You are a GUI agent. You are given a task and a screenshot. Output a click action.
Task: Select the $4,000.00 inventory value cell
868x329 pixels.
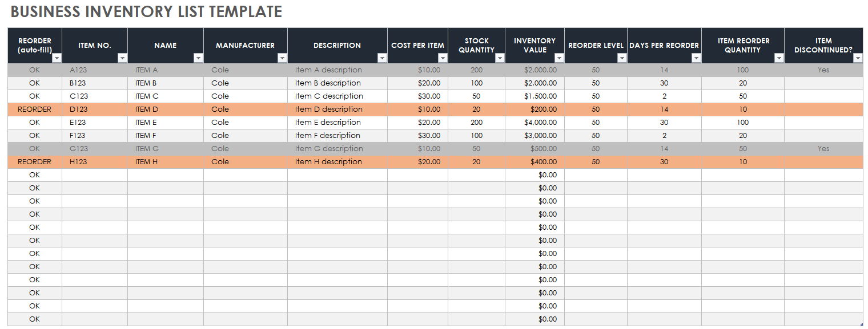[535, 122]
